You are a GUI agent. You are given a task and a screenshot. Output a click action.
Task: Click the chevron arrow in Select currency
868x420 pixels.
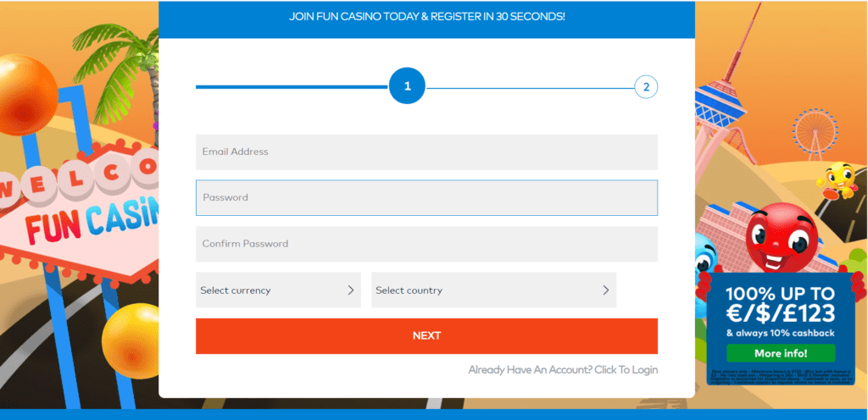coord(350,290)
